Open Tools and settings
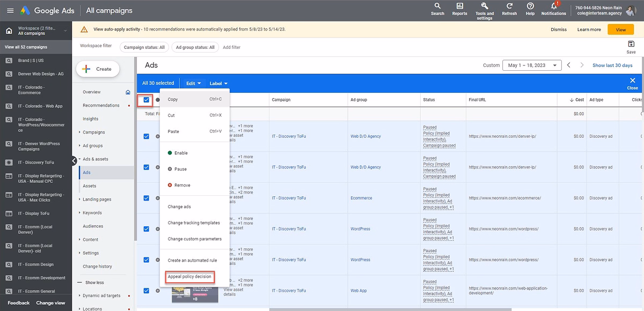This screenshot has height=311, width=644. [x=484, y=10]
